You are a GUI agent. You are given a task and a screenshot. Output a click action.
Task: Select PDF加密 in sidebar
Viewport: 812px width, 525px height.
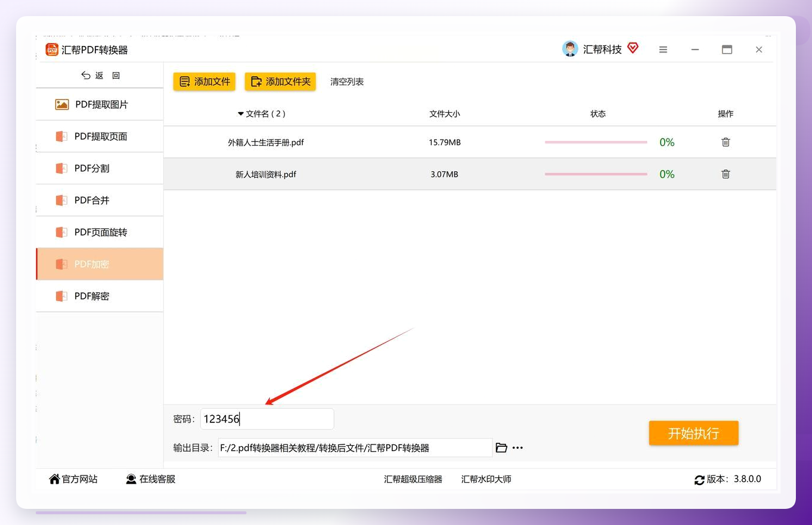100,264
